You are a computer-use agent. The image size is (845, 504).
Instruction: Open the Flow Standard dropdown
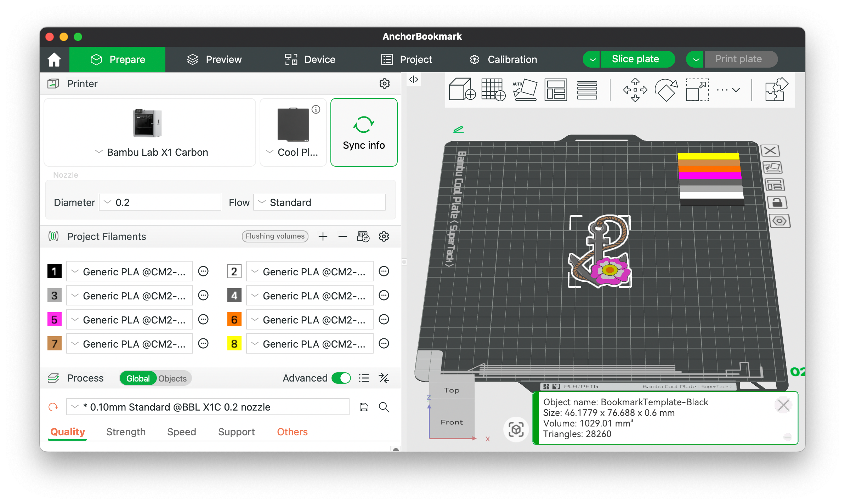(319, 202)
